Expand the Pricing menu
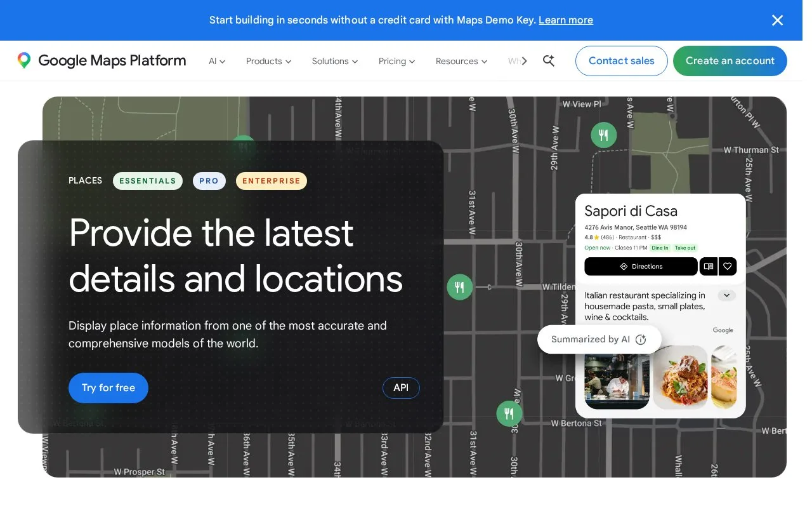The image size is (812, 508). point(396,61)
